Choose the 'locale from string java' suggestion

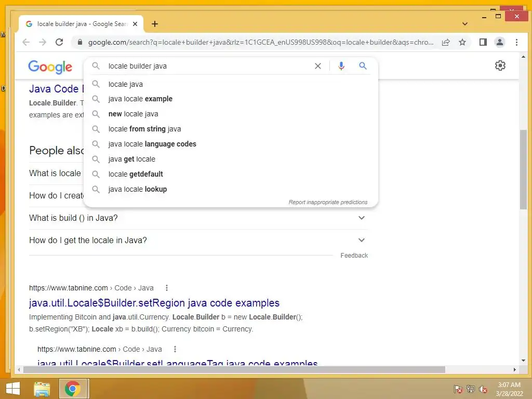[x=231, y=129]
